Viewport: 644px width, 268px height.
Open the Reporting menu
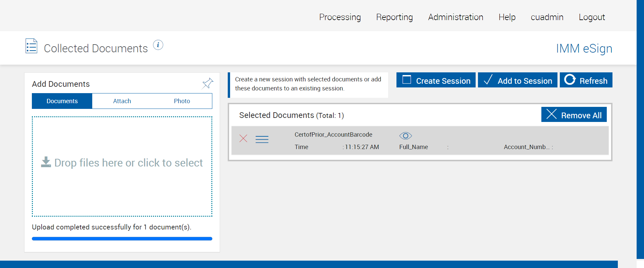click(394, 17)
